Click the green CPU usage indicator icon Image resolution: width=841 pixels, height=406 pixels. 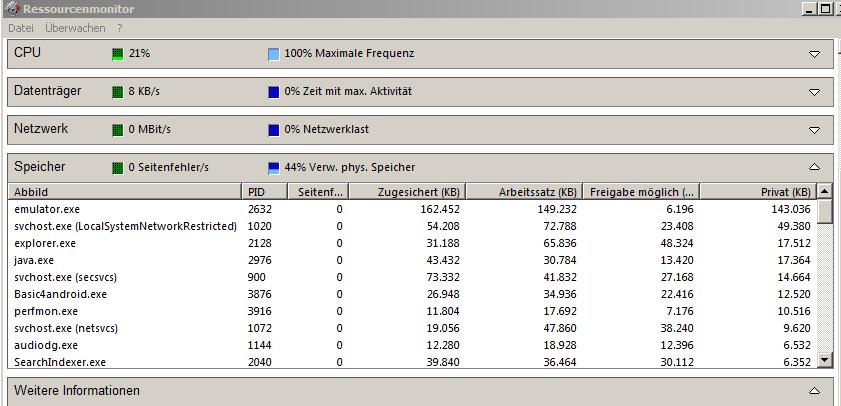click(x=117, y=53)
